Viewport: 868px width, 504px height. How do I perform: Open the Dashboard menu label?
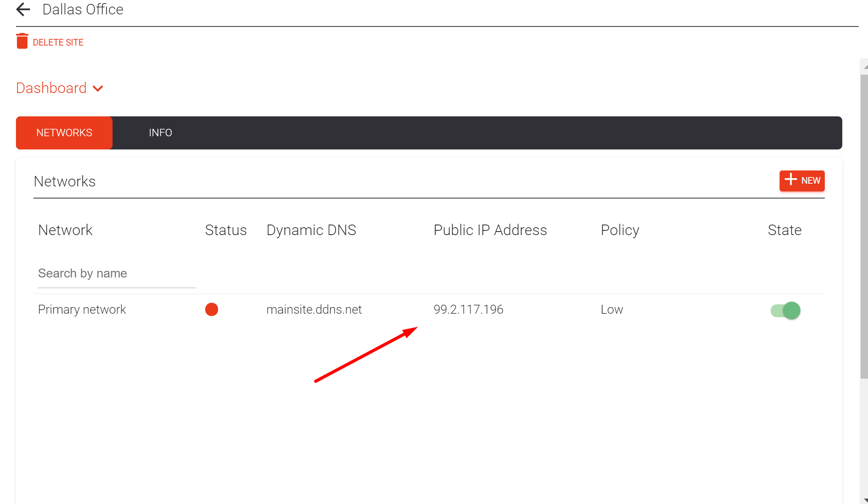[x=51, y=88]
